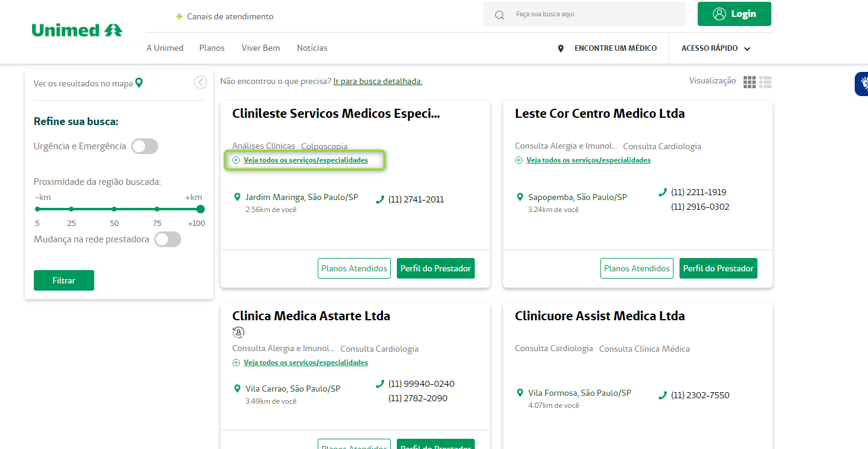The width and height of the screenshot is (868, 449).
Task: Click phone number (11) 2302-7550
Action: [700, 395]
